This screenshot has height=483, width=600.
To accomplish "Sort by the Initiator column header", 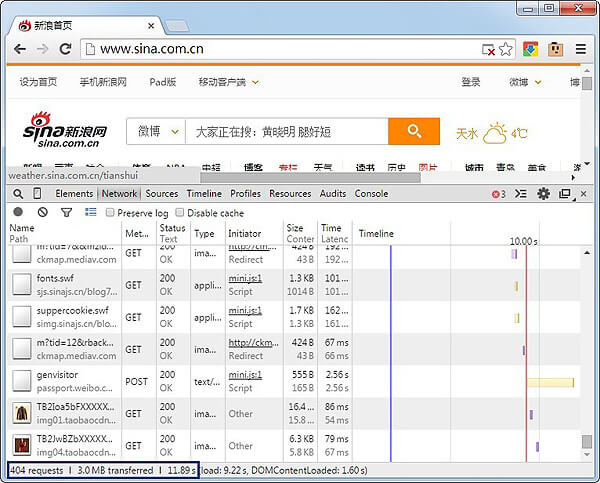I will click(254, 233).
